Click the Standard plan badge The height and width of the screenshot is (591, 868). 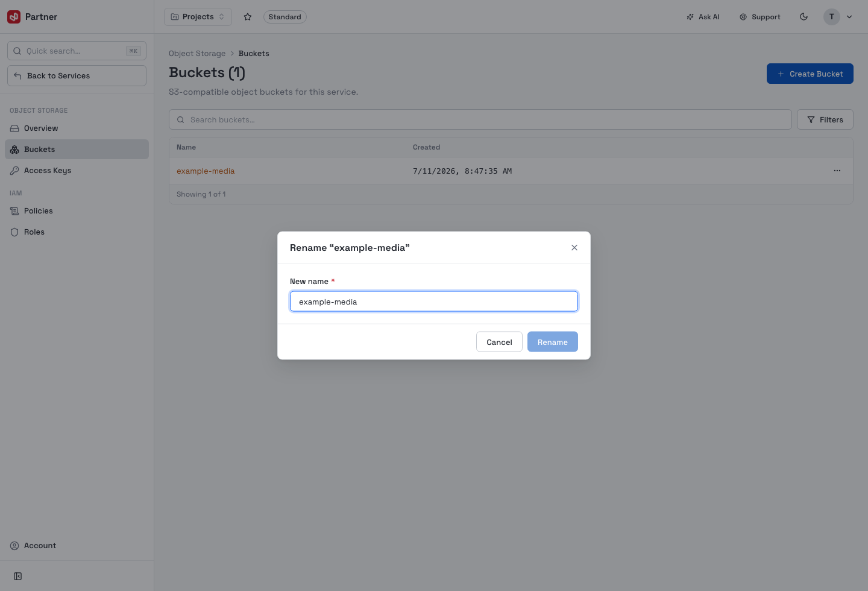[x=285, y=17]
